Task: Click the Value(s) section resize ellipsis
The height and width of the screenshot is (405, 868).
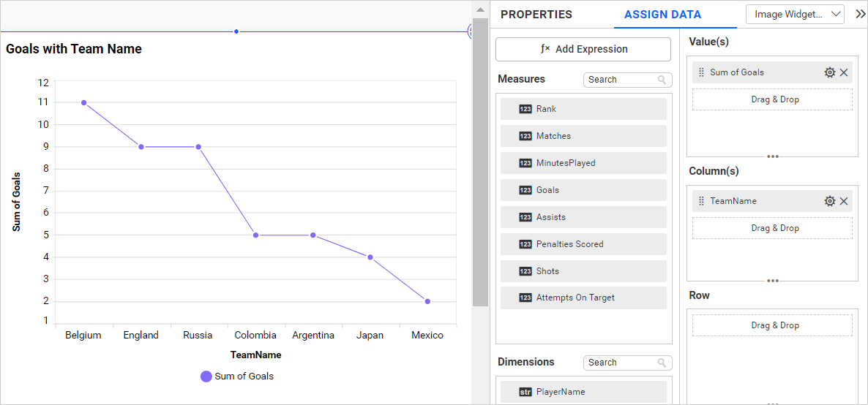Action: (x=772, y=156)
